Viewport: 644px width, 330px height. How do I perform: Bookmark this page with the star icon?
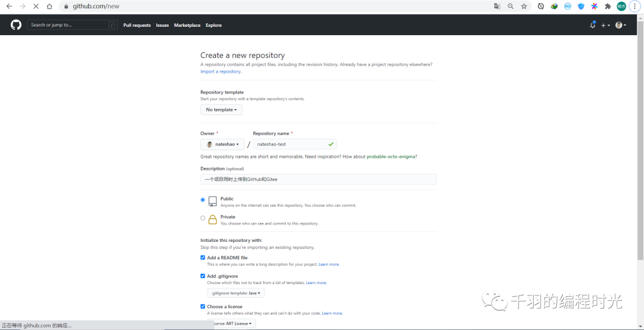tap(524, 6)
